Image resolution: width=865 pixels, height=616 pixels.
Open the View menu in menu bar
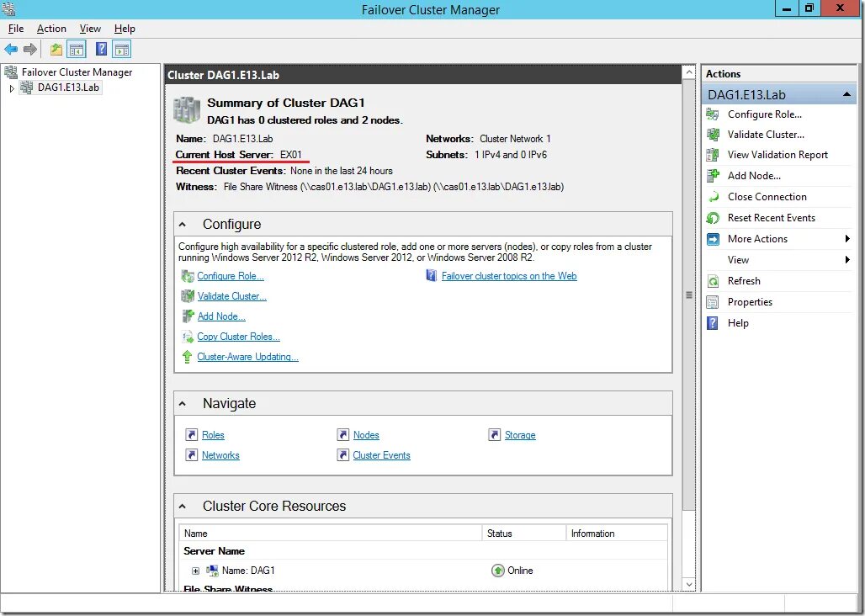[x=90, y=29]
